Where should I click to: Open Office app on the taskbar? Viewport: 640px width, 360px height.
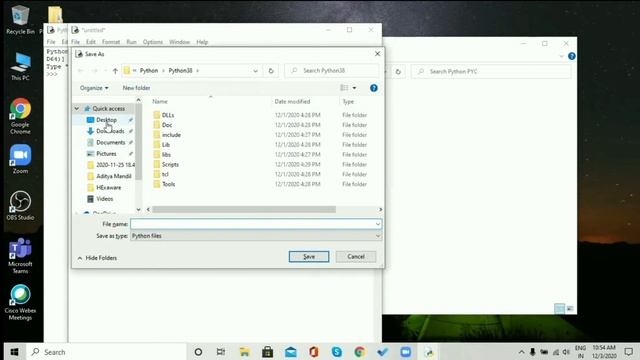pos(313,352)
